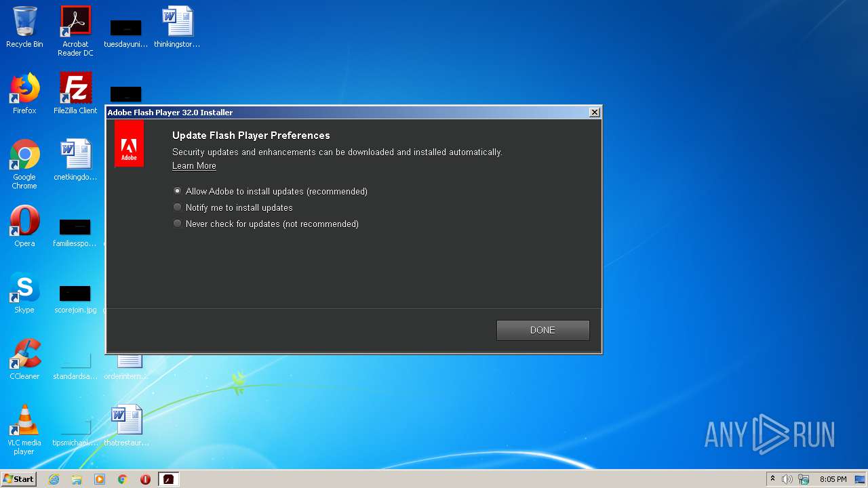Click the 8:05 PM taskbar clock
Image resolution: width=868 pixels, height=488 pixels.
point(833,479)
